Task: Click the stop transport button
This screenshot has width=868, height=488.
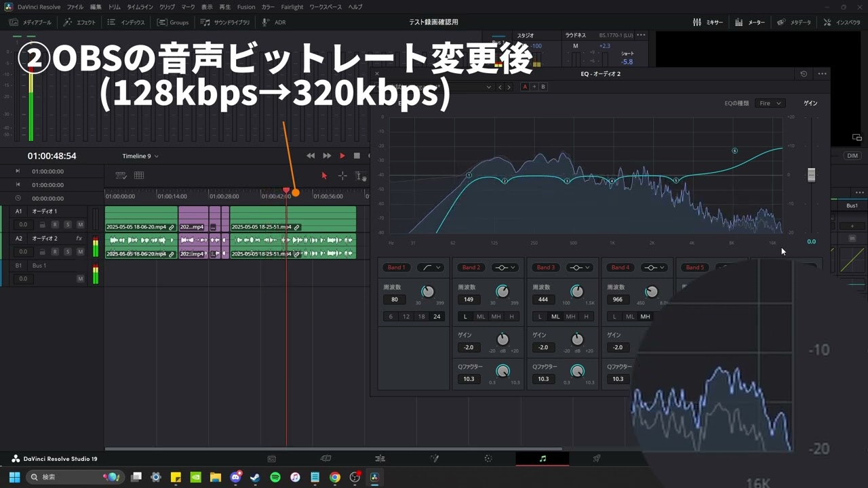Action: coord(357,156)
